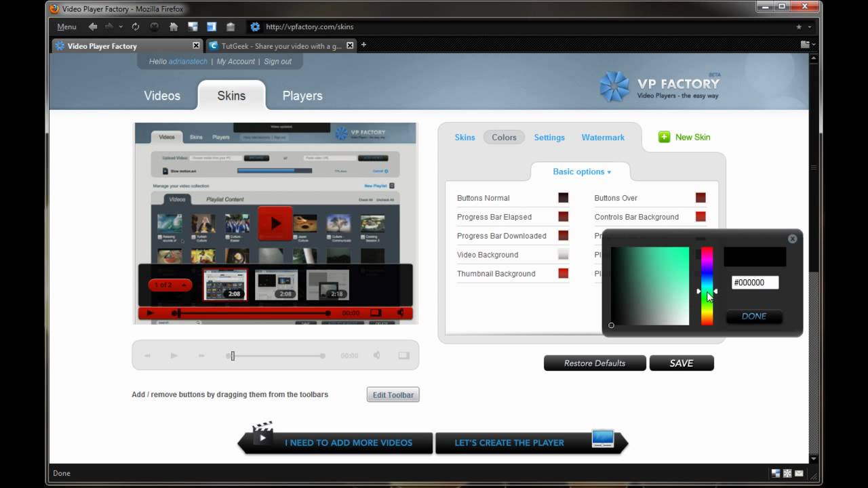The image size is (868, 488).
Task: Click the play icon in gray toolbar
Action: point(174,355)
